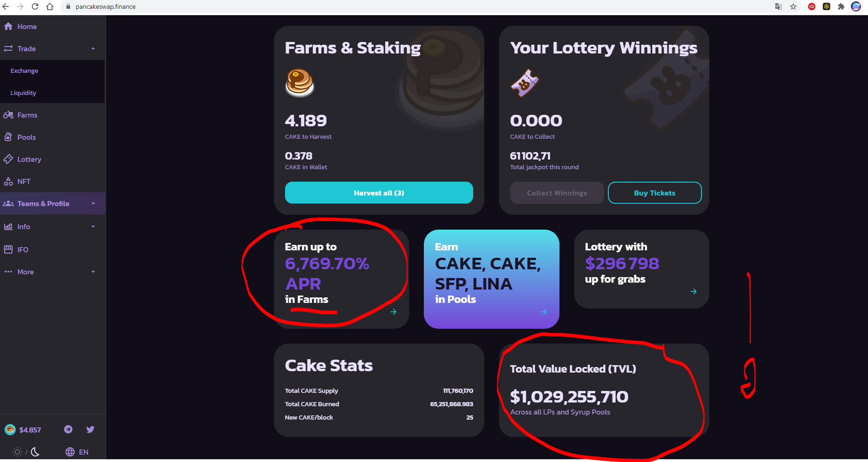Expand the Teams & Profile menu
The image size is (868, 462).
(x=93, y=203)
